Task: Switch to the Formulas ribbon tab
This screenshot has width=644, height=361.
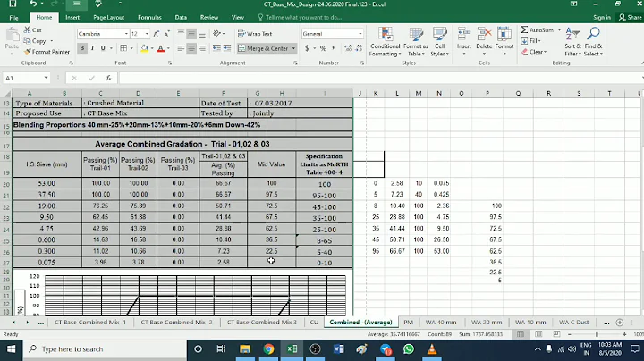Action: tap(149, 18)
